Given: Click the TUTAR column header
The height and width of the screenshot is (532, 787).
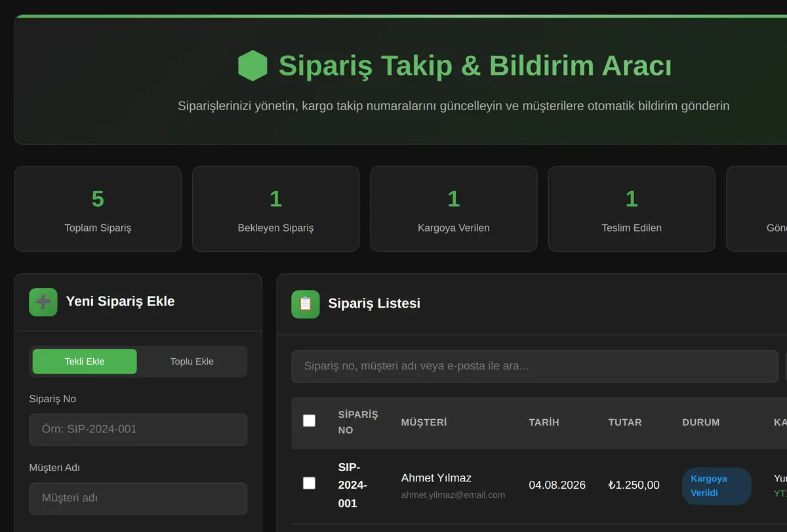Looking at the screenshot, I should pos(625,422).
